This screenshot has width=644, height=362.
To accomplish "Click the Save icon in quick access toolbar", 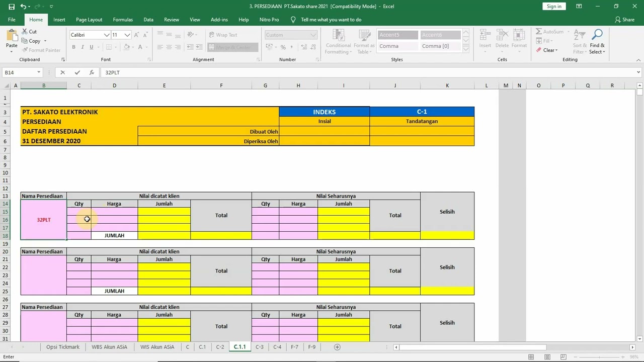I will pos(12,7).
